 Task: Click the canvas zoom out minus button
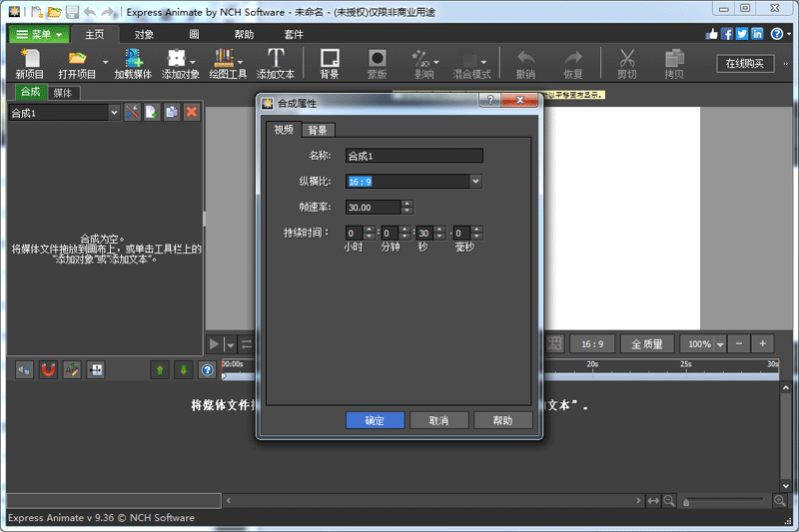tap(739, 344)
